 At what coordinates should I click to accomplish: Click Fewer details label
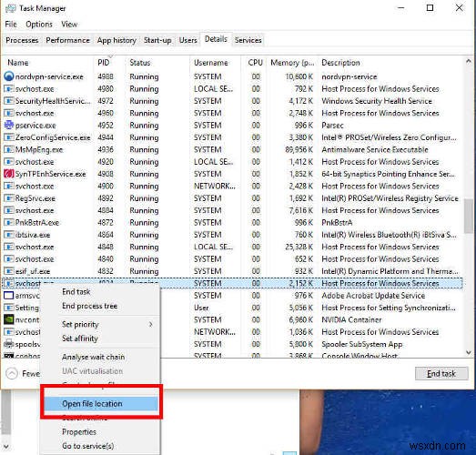pyautogui.click(x=31, y=373)
